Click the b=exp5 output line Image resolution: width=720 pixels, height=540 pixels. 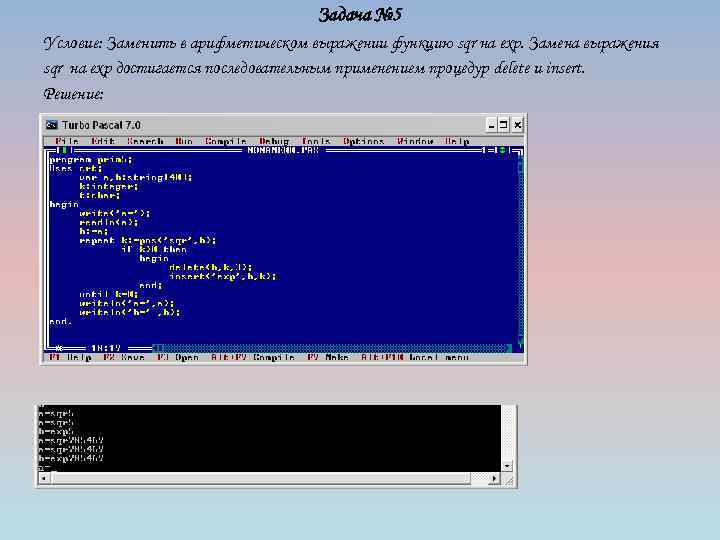tap(56, 431)
